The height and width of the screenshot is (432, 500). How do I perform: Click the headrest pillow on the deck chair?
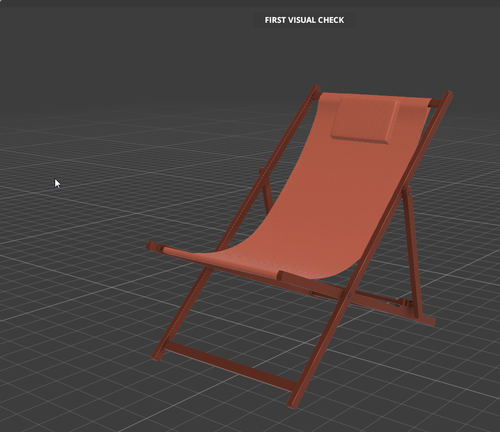(364, 120)
